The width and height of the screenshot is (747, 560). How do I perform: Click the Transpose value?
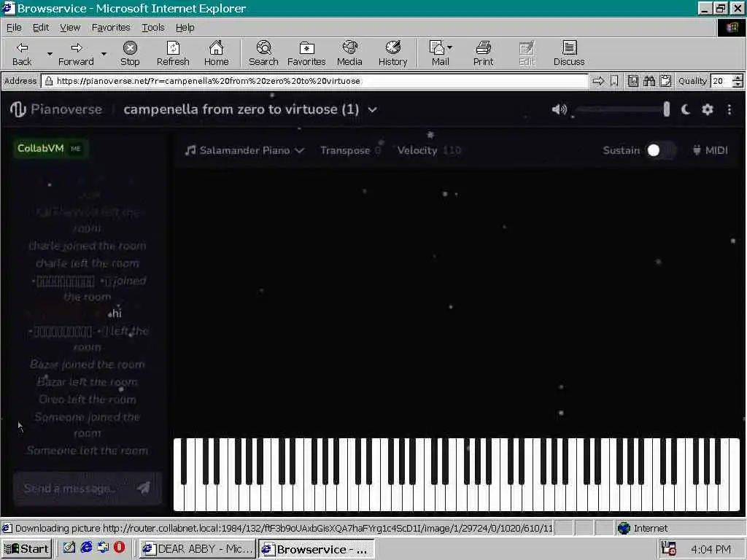(x=377, y=150)
